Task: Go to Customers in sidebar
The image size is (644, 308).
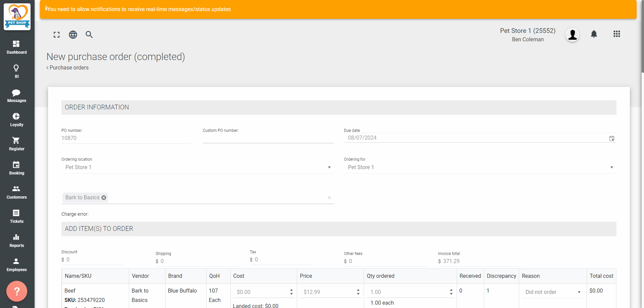Action: click(x=17, y=192)
